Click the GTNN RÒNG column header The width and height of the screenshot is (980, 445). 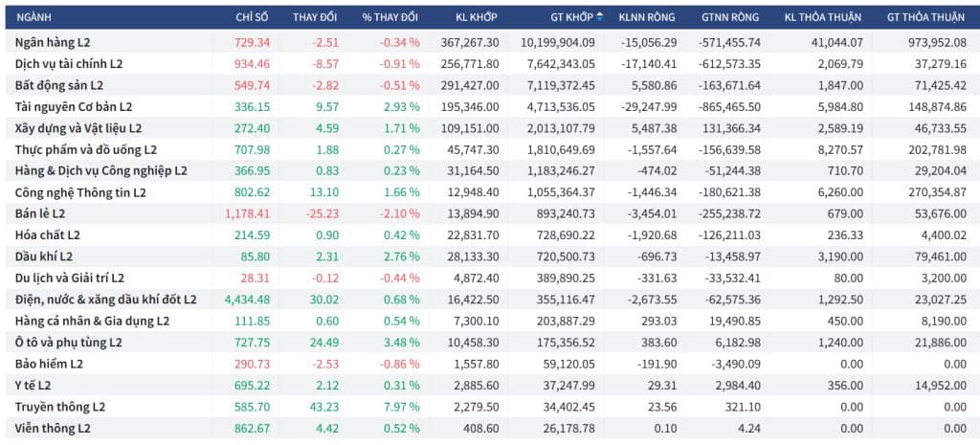pyautogui.click(x=732, y=17)
